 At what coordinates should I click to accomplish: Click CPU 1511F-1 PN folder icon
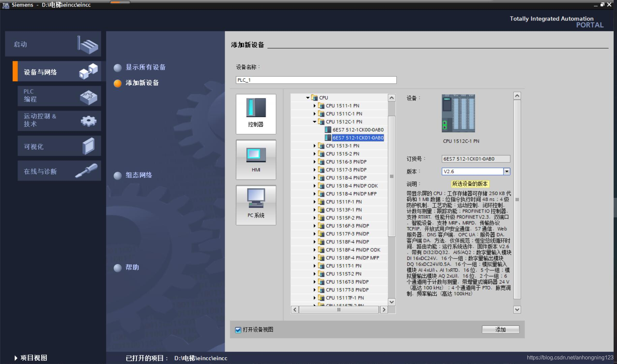321,202
